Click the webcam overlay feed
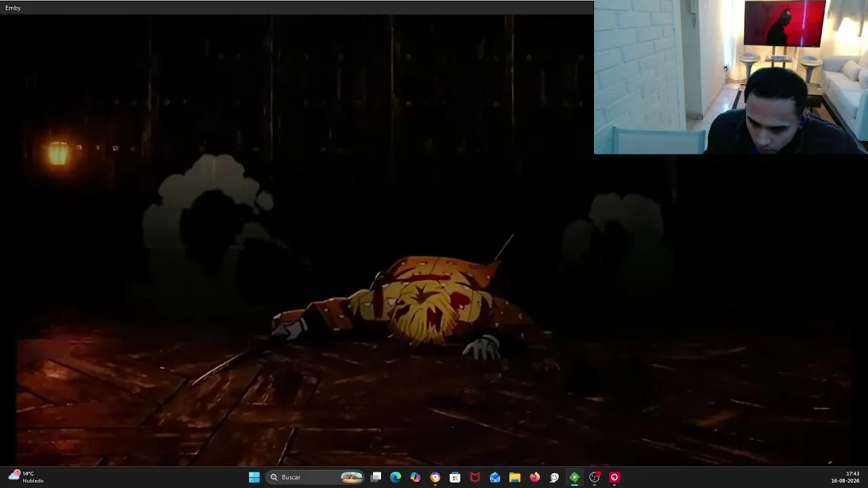This screenshot has height=488, width=868. 731,77
